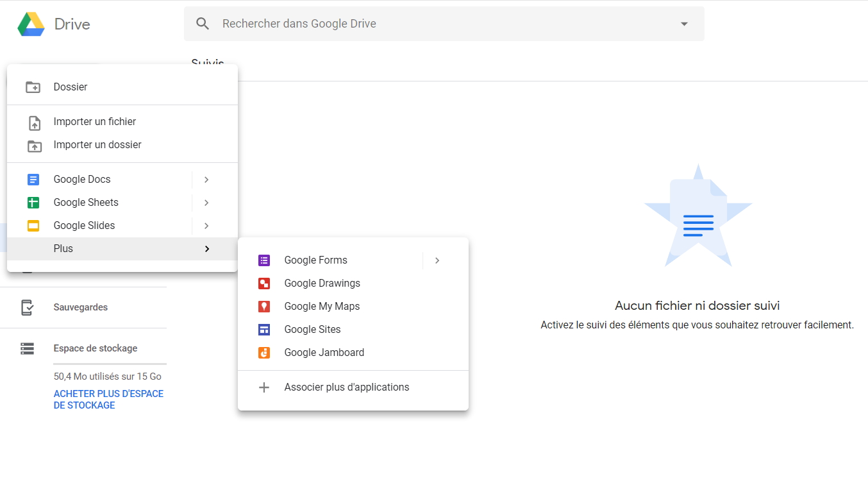
Task: Select Importer un fichier
Action: click(122, 122)
